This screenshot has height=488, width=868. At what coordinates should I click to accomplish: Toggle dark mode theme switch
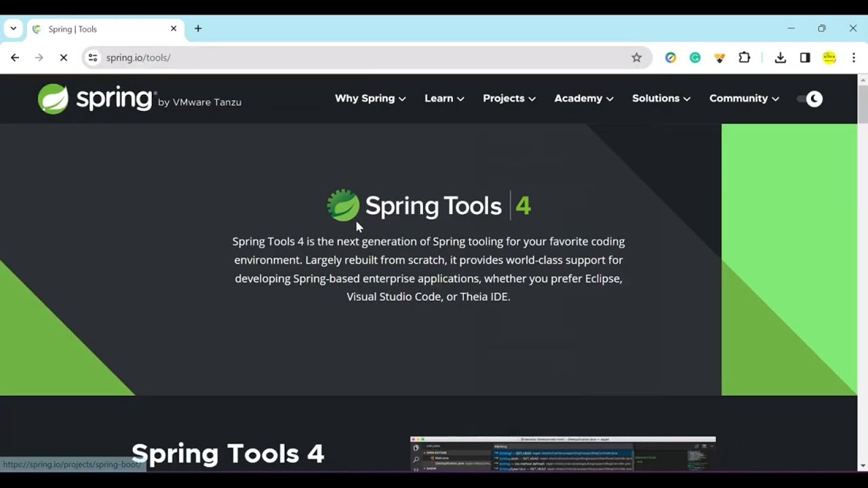pos(810,99)
